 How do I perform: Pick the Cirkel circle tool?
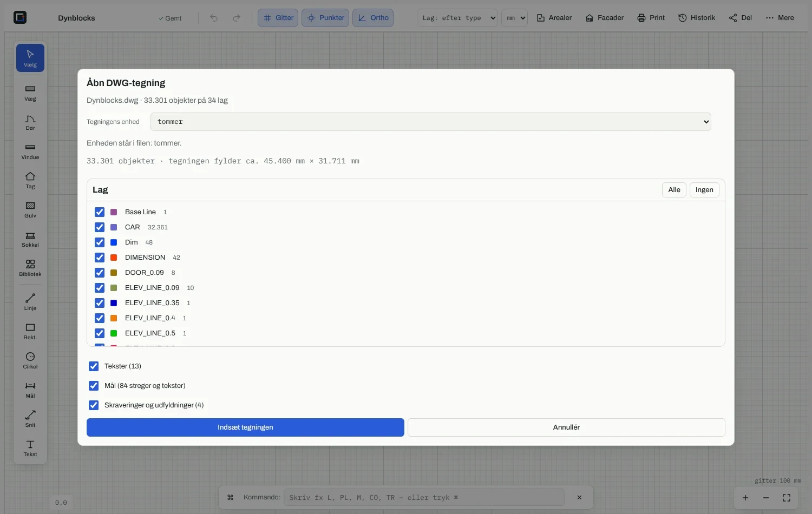[x=30, y=360]
